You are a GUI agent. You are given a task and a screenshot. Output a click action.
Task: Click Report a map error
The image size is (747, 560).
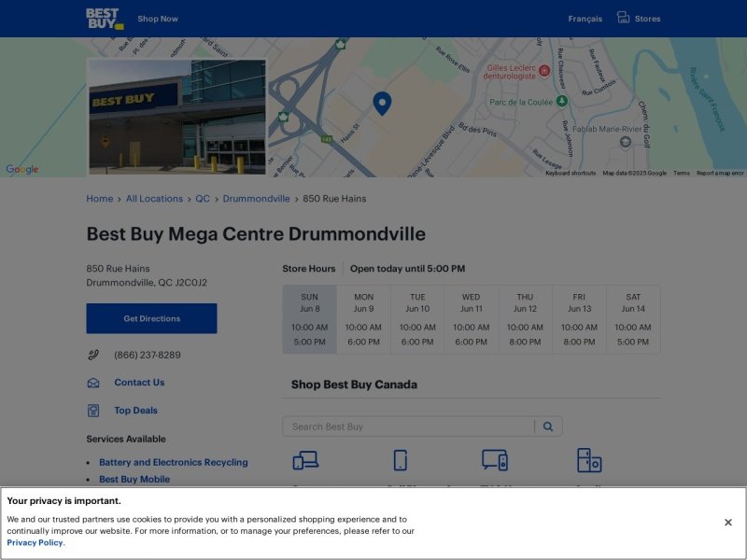(720, 173)
